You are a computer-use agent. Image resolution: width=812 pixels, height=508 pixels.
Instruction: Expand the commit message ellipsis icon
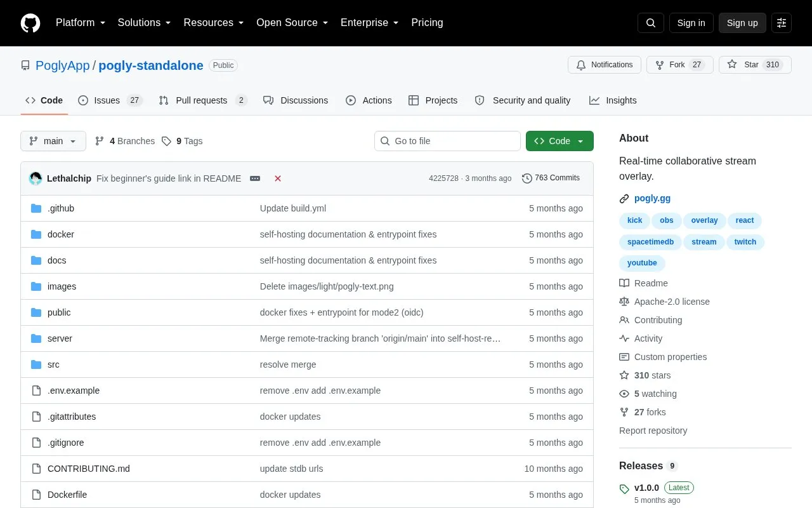255,178
